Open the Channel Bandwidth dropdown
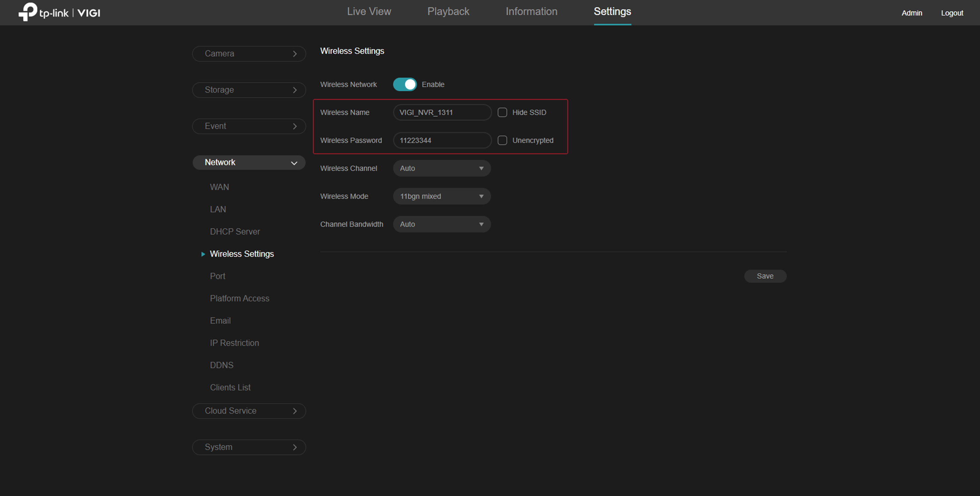 (442, 224)
